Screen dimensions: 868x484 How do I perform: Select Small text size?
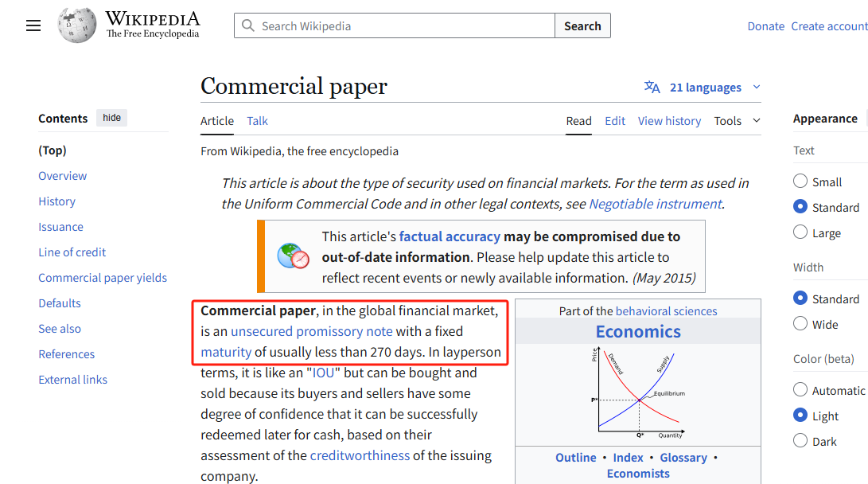pos(800,181)
